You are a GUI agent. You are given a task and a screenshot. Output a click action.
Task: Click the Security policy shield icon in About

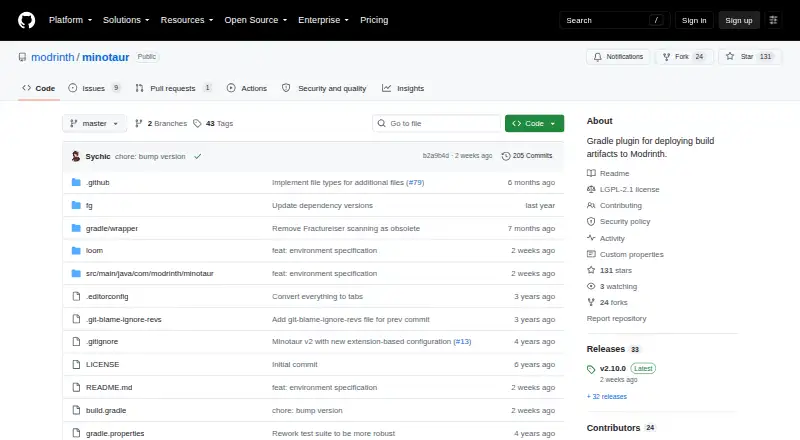pyautogui.click(x=591, y=222)
